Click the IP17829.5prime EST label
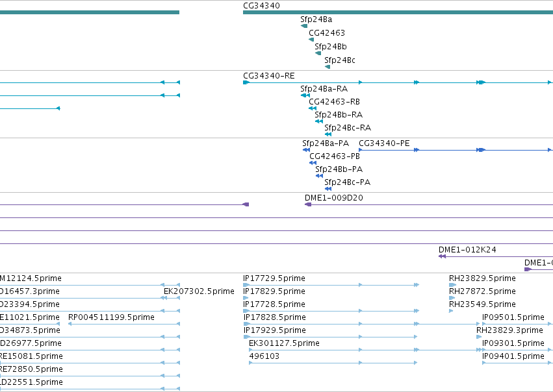Viewport: 553px width, 392px height. coord(274,291)
